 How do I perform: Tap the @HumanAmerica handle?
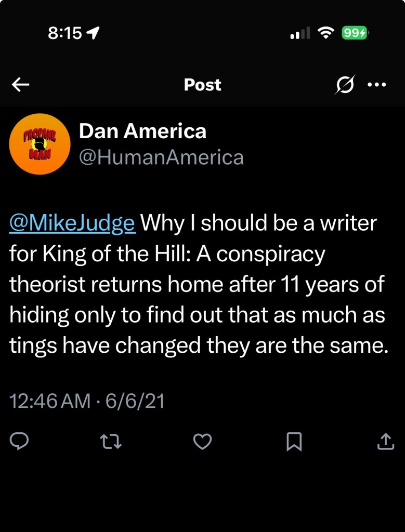[161, 157]
